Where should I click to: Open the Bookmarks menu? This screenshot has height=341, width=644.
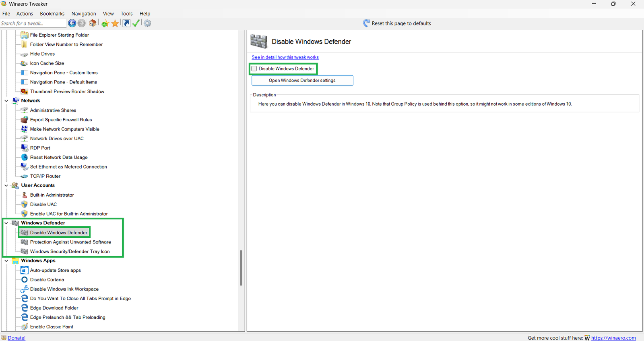pyautogui.click(x=52, y=13)
